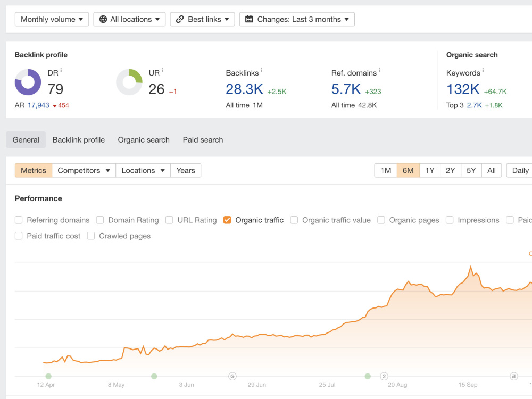
Task: Set chart range to 6M
Action: (408, 170)
